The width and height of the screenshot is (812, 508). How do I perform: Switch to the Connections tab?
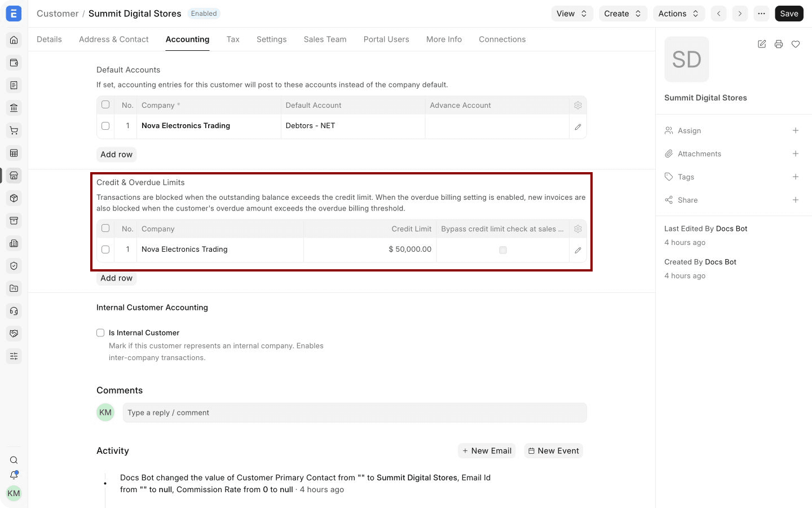tap(502, 40)
